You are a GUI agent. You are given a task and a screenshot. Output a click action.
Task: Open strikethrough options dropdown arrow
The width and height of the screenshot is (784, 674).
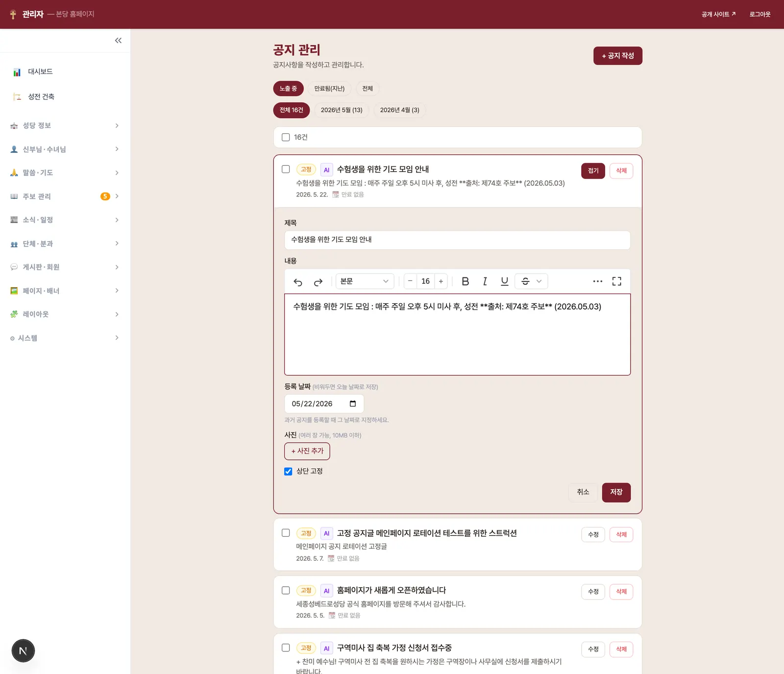pos(539,281)
